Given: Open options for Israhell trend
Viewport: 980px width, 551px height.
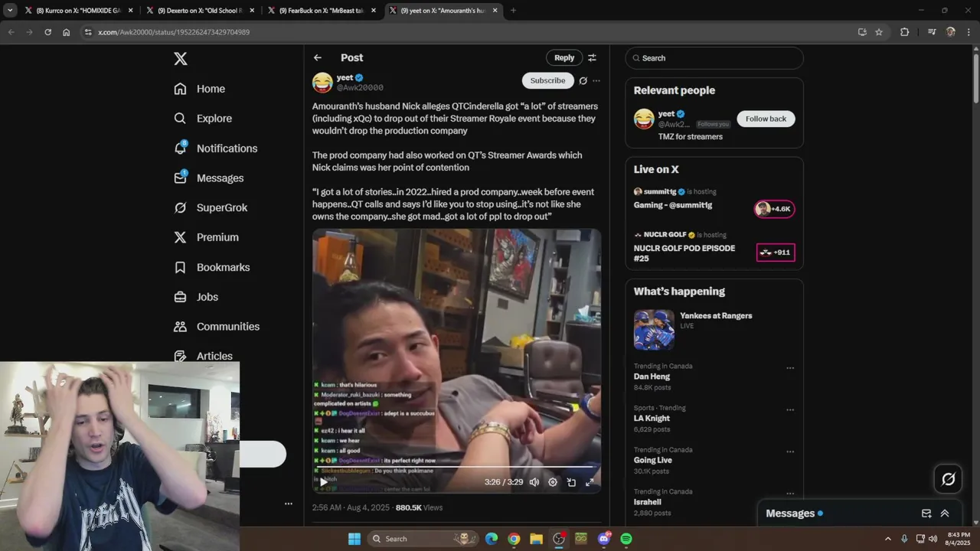Looking at the screenshot, I should click(790, 494).
